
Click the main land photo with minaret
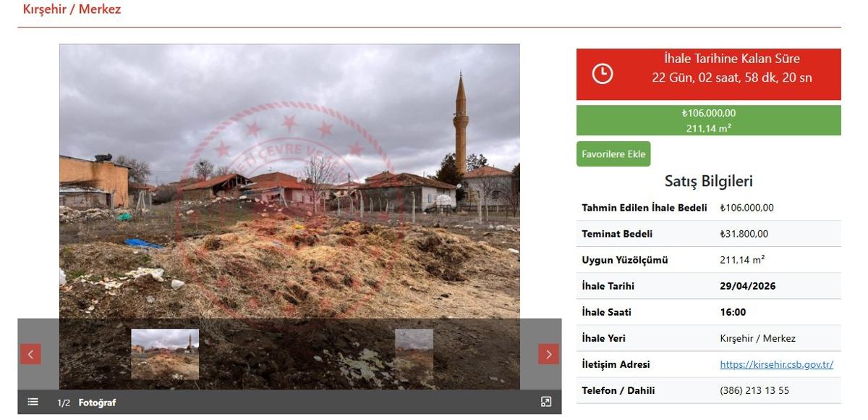tap(289, 181)
